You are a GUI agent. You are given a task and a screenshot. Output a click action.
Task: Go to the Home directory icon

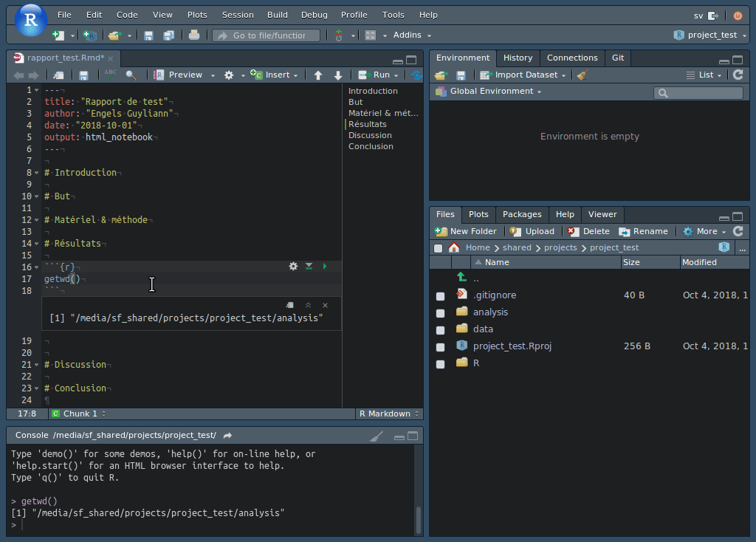click(454, 248)
